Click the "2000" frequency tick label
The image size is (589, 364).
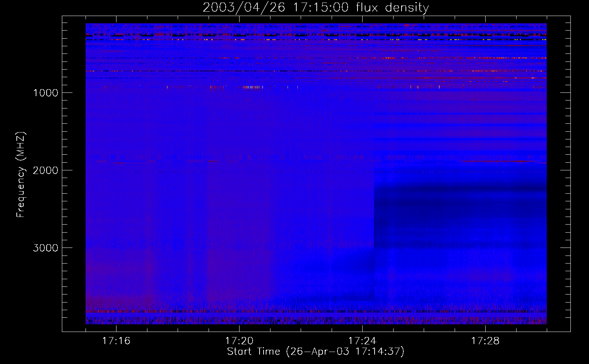[x=46, y=170]
